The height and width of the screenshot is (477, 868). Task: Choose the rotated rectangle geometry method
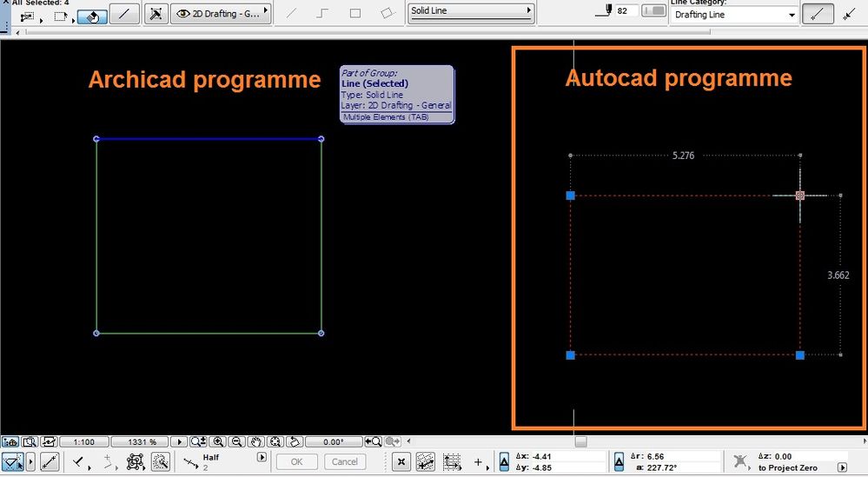[x=388, y=13]
